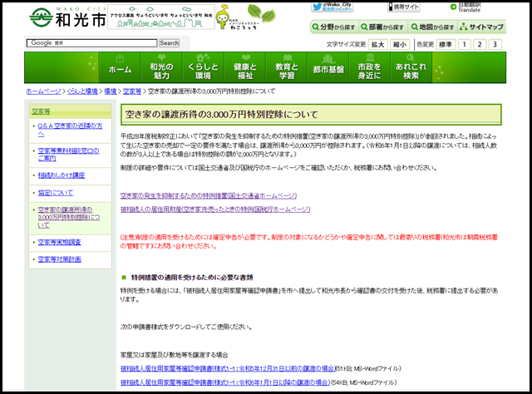Click the Search button
The height and width of the screenshot is (394, 532).
(169, 43)
